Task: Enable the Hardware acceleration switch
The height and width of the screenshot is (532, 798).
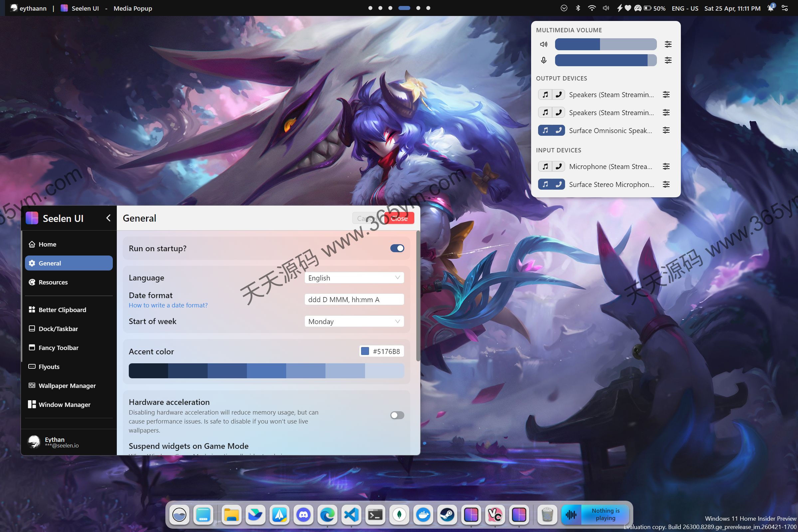Action: click(397, 415)
